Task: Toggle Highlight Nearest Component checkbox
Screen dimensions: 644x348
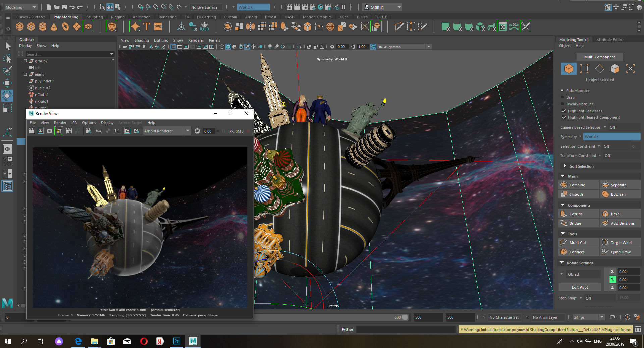Action: (x=564, y=117)
